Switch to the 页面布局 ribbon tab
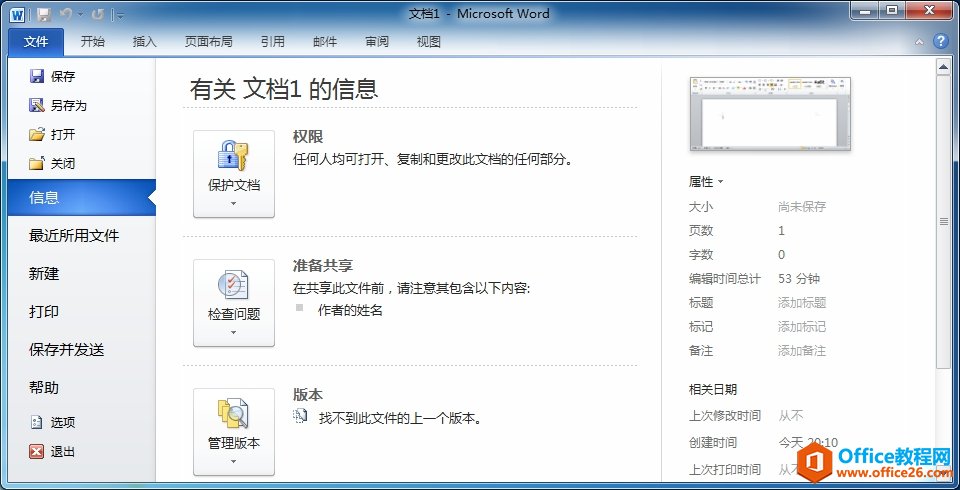Screen dimensions: 960x490 (x=209, y=42)
